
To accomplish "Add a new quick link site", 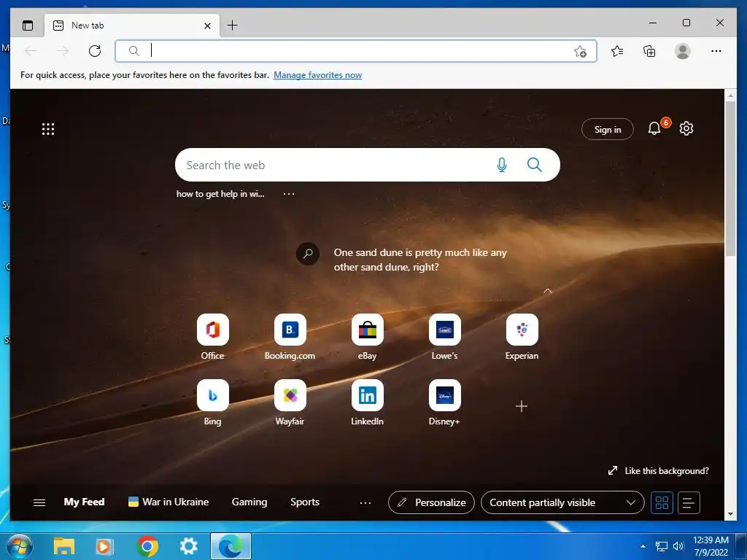I will [x=522, y=405].
